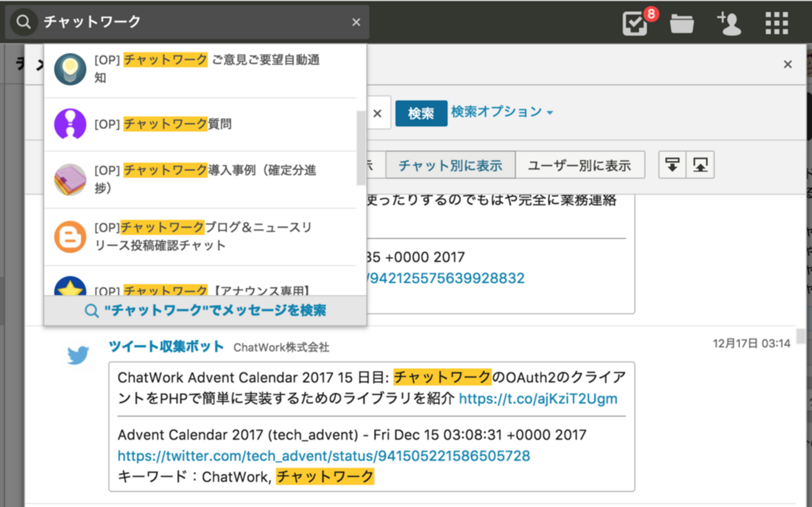Screen dimensions: 812x507
Task: Click the blue 検索 button
Action: (421, 113)
